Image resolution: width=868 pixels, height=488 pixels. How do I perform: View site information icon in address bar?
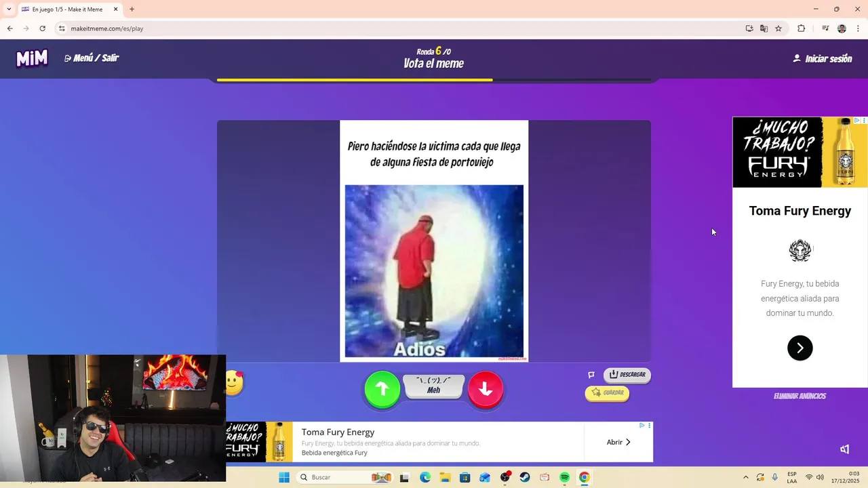(62, 28)
